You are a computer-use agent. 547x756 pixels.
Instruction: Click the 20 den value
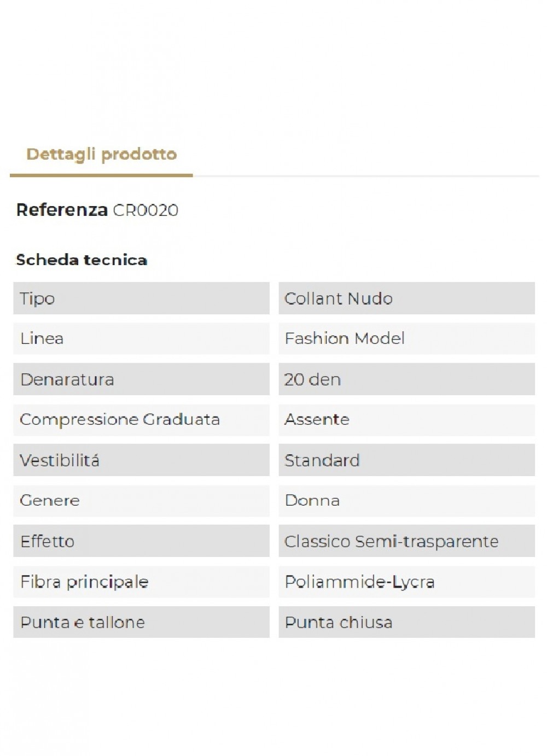(x=312, y=380)
